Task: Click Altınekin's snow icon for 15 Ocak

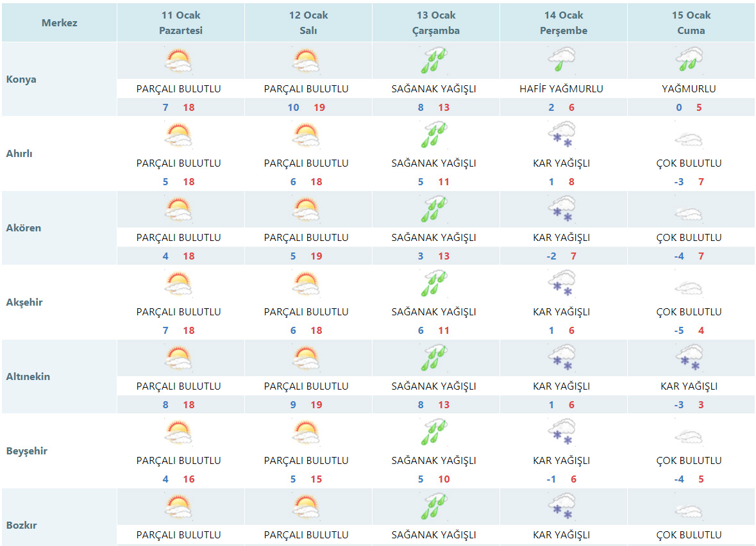Action: pos(689,358)
